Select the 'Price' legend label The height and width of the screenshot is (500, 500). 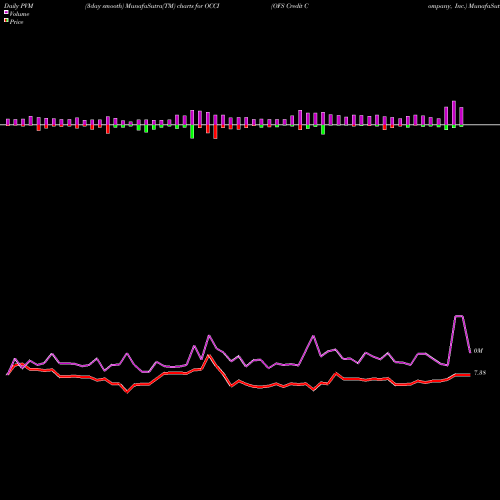point(16,22)
